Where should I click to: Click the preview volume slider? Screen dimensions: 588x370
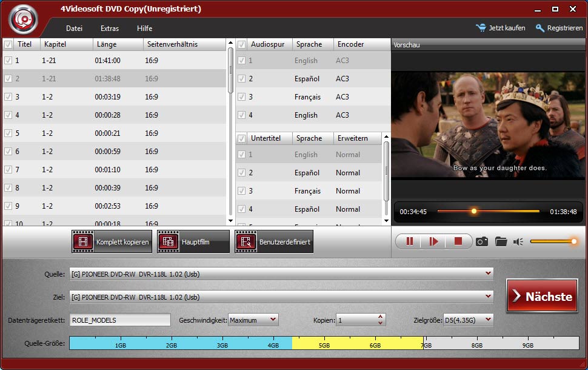[552, 241]
